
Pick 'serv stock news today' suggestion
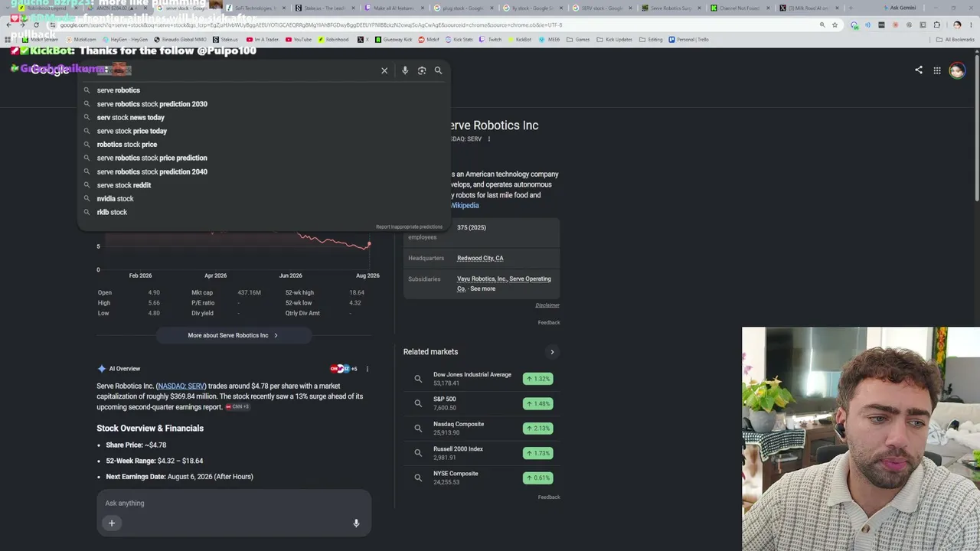coord(263,118)
